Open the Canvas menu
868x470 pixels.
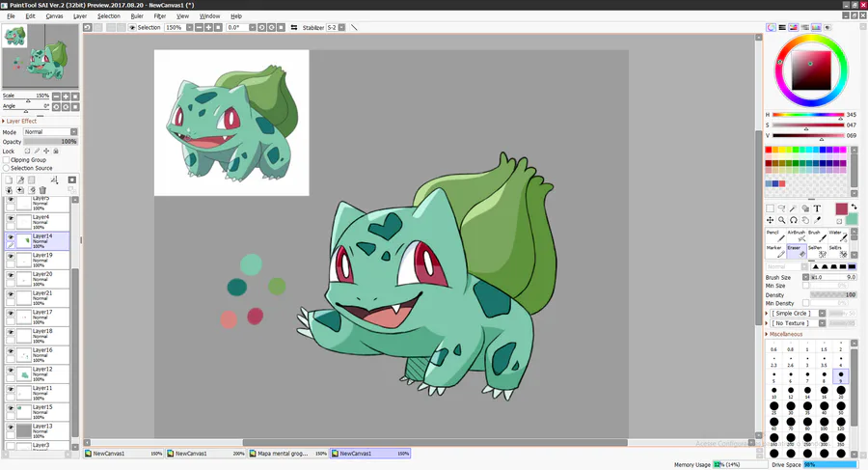click(54, 16)
